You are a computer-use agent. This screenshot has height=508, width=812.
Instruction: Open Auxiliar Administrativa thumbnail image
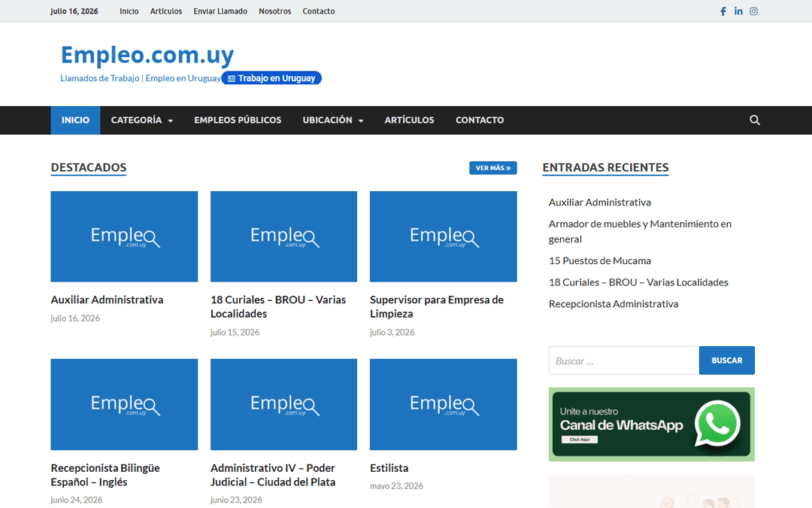pyautogui.click(x=124, y=236)
